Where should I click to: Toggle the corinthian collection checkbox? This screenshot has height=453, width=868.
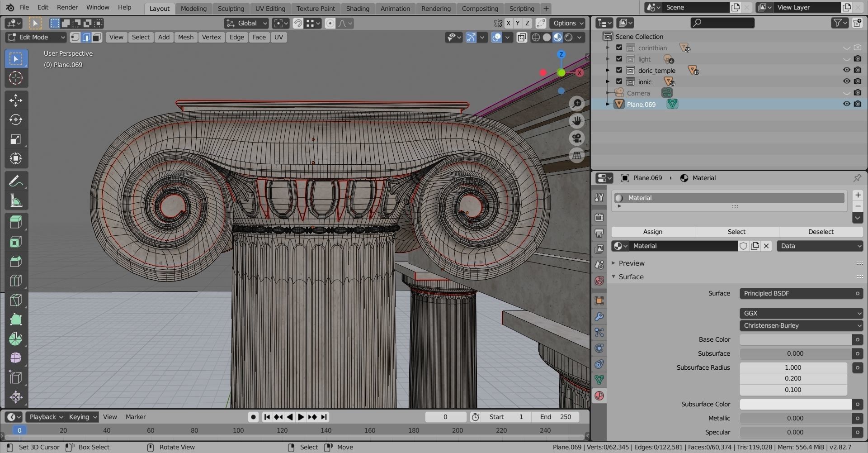[x=619, y=48]
